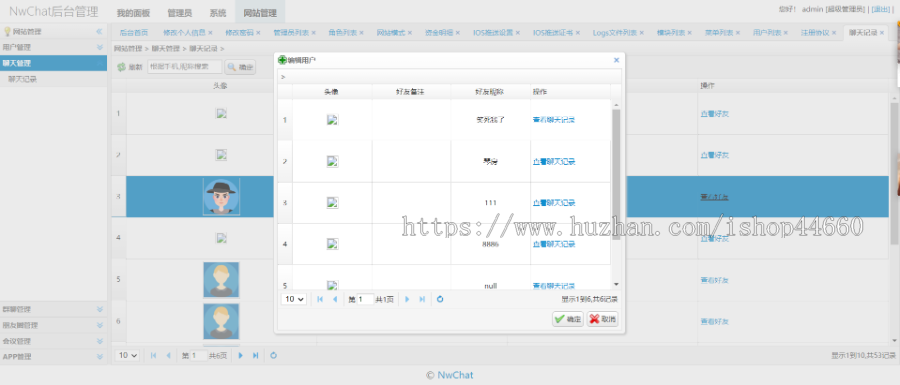Go to previous page in the dialog pager
The height and width of the screenshot is (385, 900).
pos(335,299)
